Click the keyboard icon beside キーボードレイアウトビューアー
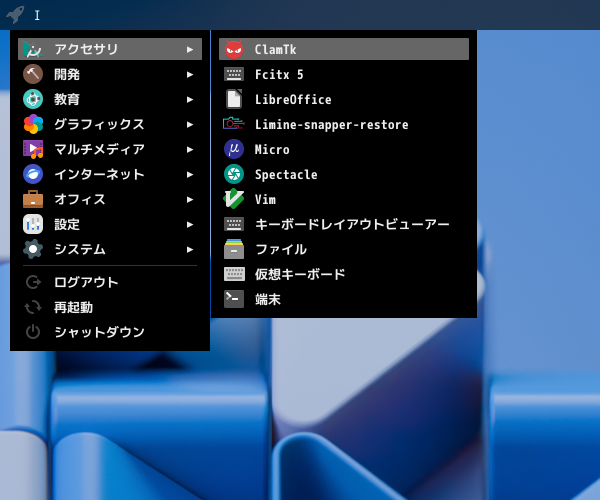The image size is (600, 500). coord(234,224)
